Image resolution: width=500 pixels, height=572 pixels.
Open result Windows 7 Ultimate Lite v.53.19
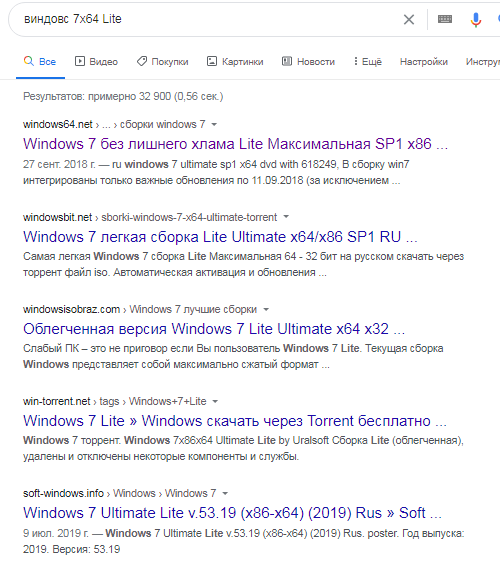(232, 513)
